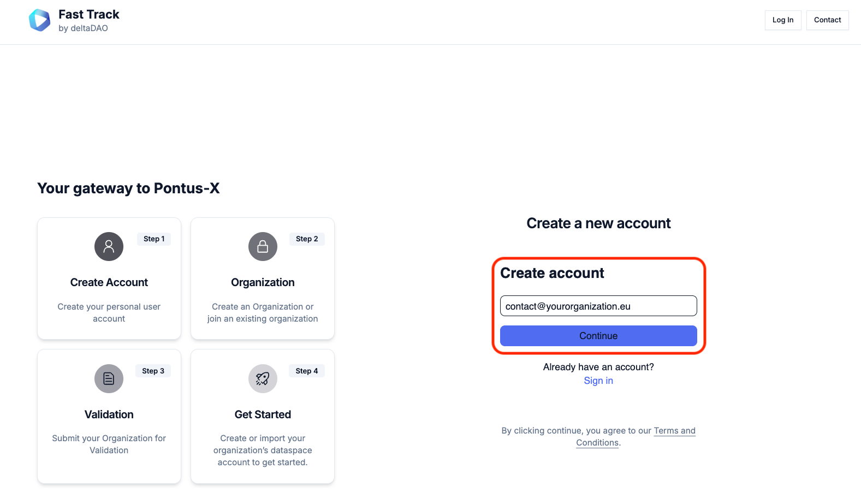This screenshot has height=504, width=861.
Task: Click the Fast Track logo icon
Action: tap(39, 20)
